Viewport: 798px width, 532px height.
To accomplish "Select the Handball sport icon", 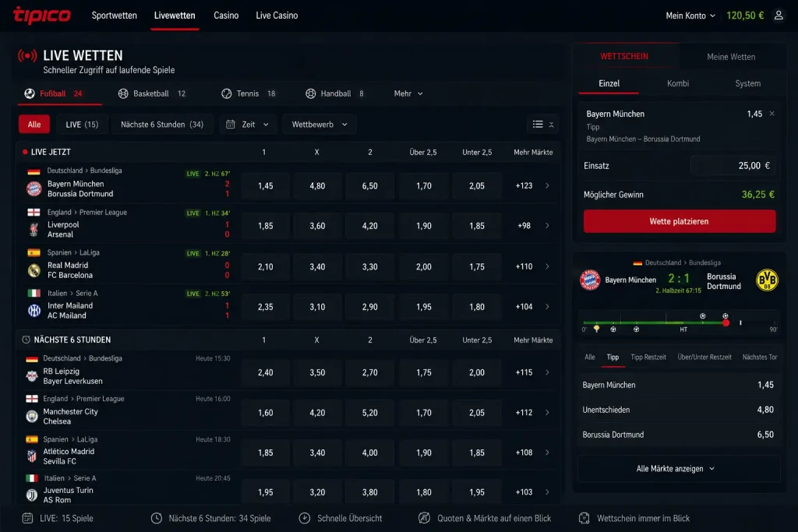I will tap(310, 93).
